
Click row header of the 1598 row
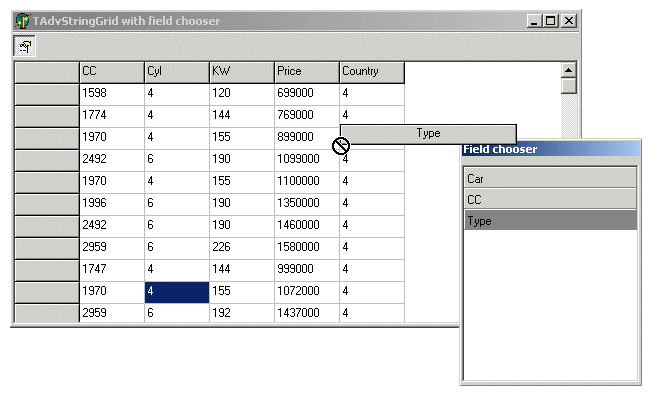point(47,94)
